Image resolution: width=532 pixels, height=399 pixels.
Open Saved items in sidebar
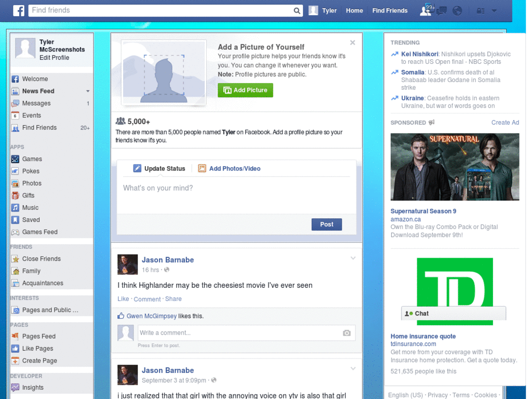tap(31, 220)
